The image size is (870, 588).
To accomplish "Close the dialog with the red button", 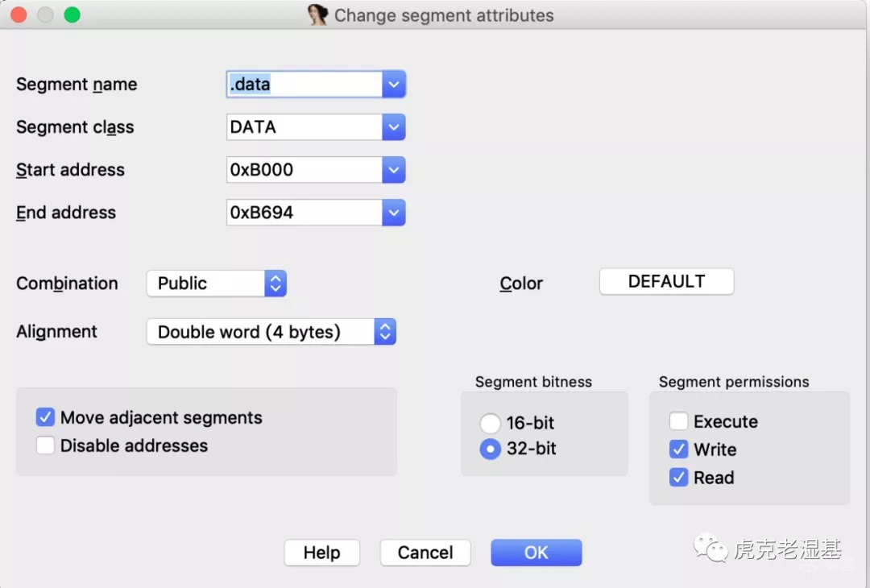I will (x=19, y=14).
